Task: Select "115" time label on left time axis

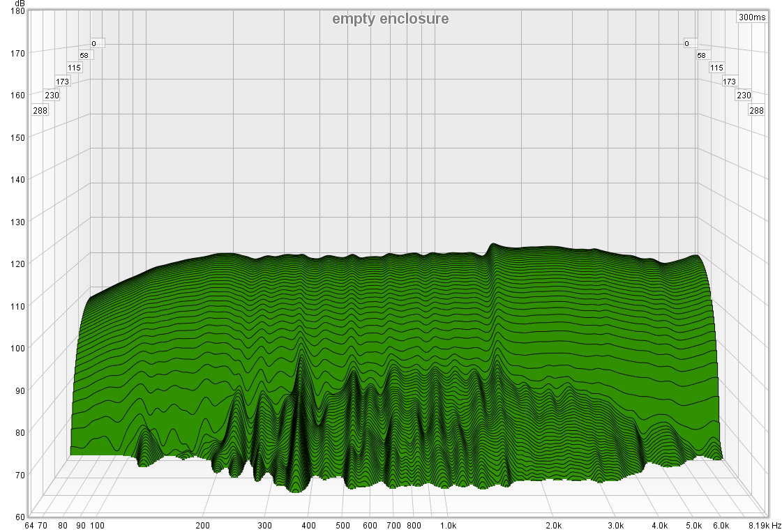Action: click(75, 68)
